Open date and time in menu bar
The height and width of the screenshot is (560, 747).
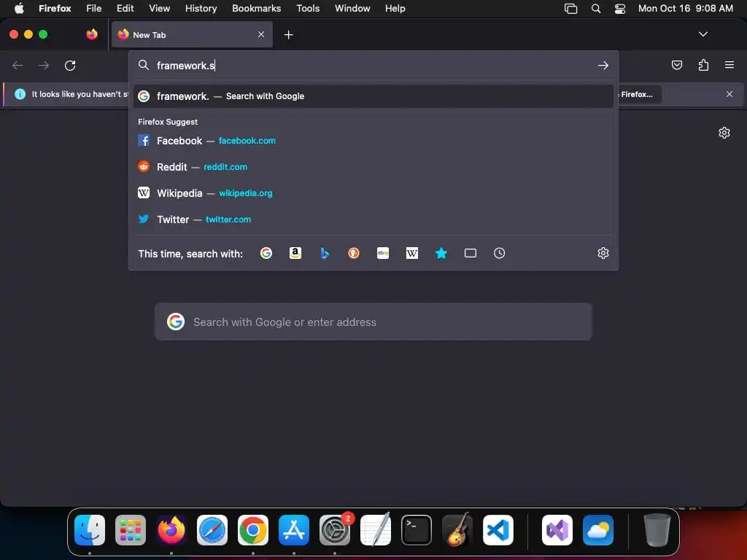685,8
